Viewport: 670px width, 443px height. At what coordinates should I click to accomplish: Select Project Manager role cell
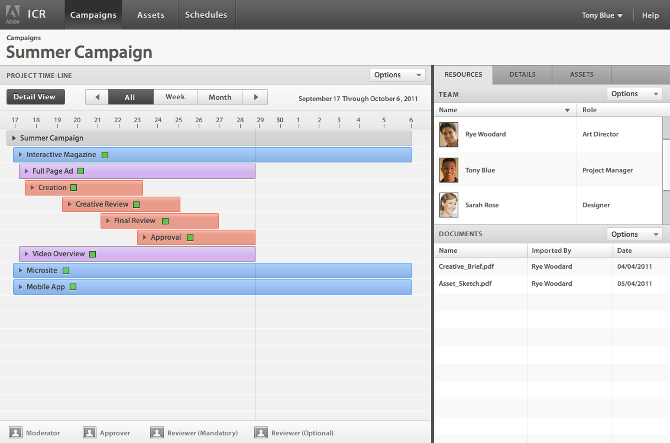[608, 170]
